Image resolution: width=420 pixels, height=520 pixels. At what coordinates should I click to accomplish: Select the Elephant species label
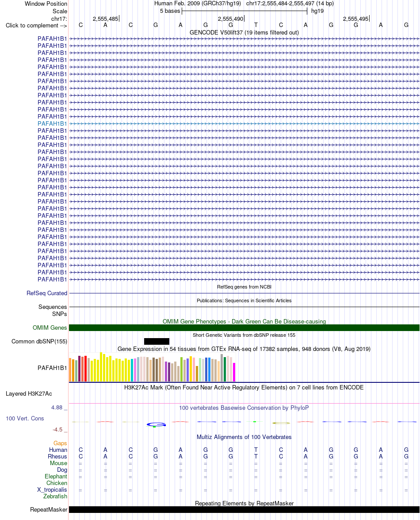56,477
